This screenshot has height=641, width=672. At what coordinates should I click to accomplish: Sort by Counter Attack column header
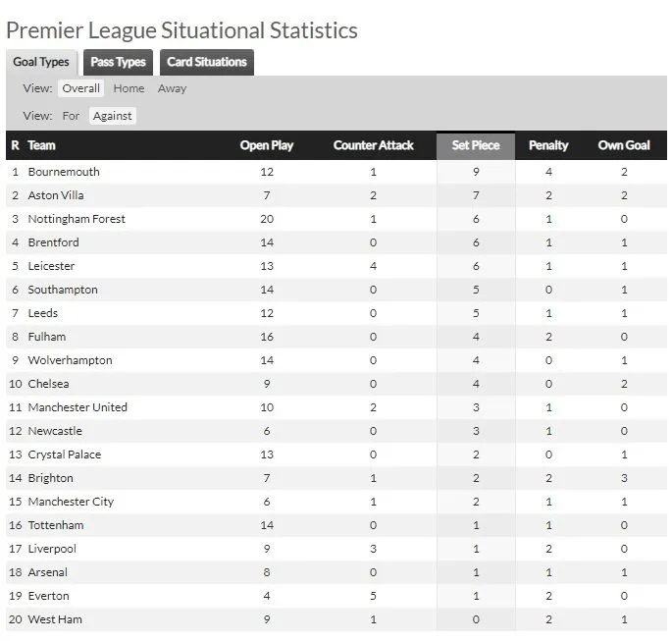click(373, 145)
